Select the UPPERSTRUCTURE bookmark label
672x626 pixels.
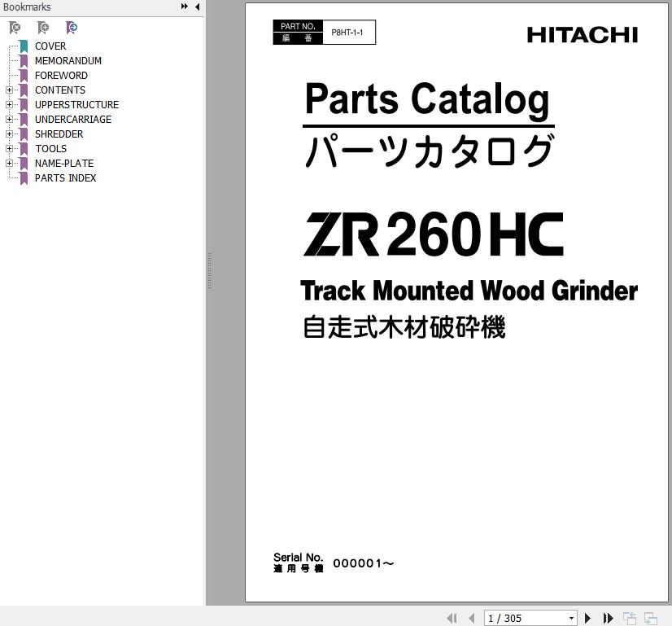[76, 105]
